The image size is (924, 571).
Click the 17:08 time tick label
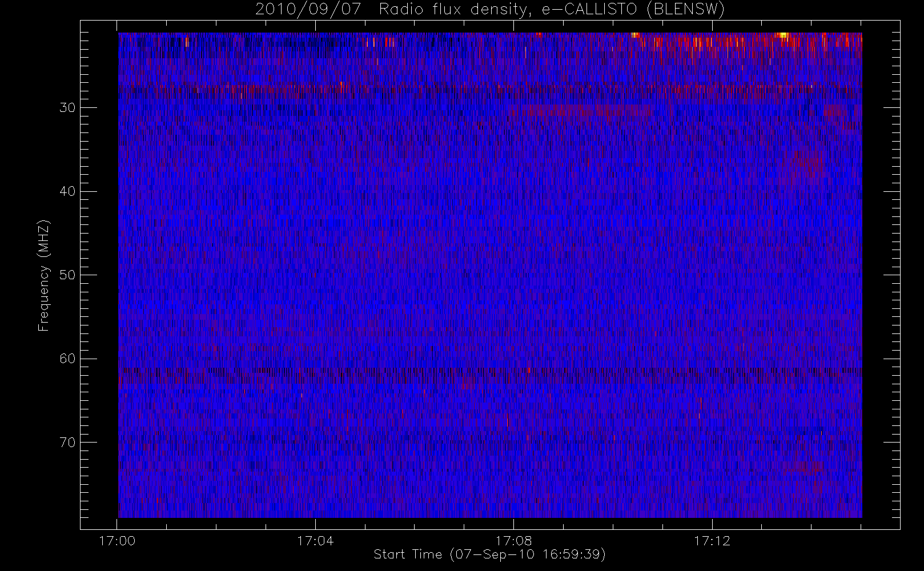click(513, 541)
